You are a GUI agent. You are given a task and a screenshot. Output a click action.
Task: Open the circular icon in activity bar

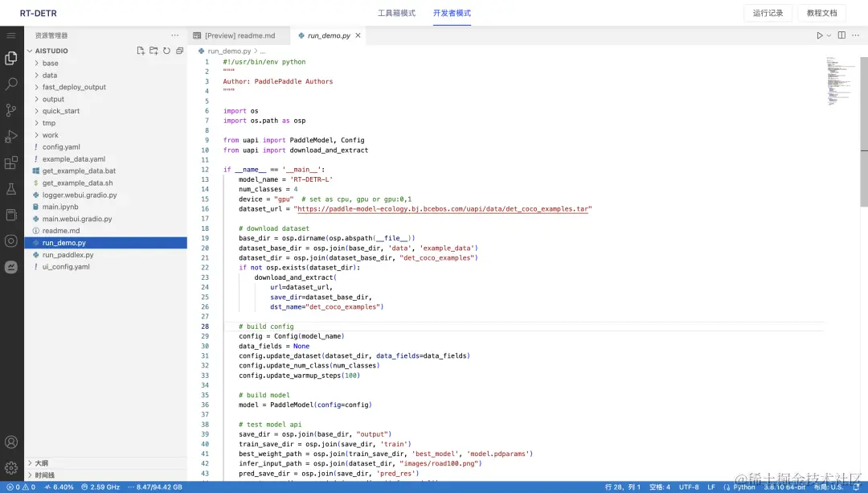pyautogui.click(x=11, y=241)
